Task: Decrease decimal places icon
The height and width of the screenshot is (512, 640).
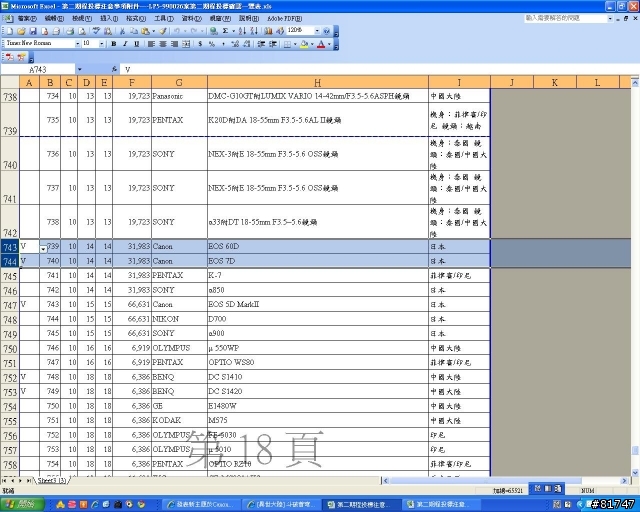Action: [247, 44]
